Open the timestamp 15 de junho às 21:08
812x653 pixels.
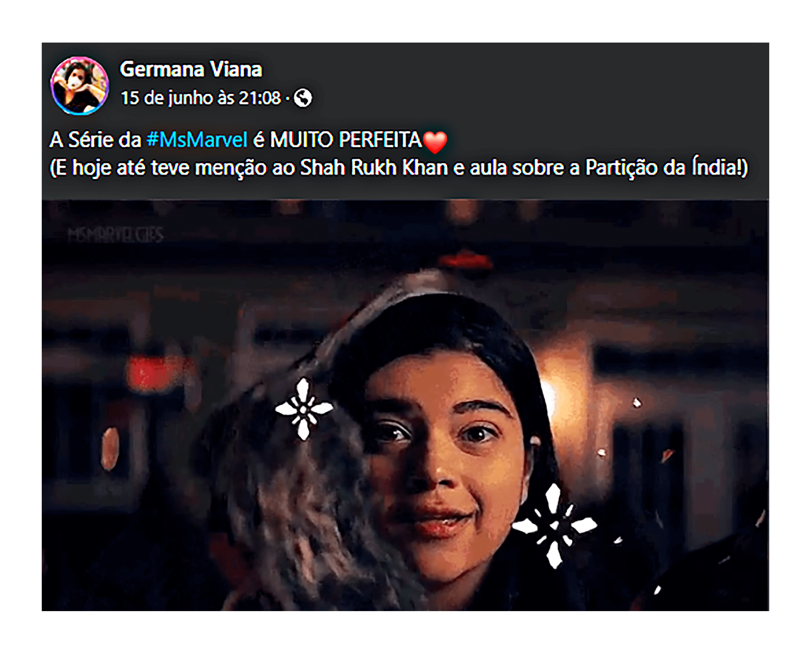point(201,98)
